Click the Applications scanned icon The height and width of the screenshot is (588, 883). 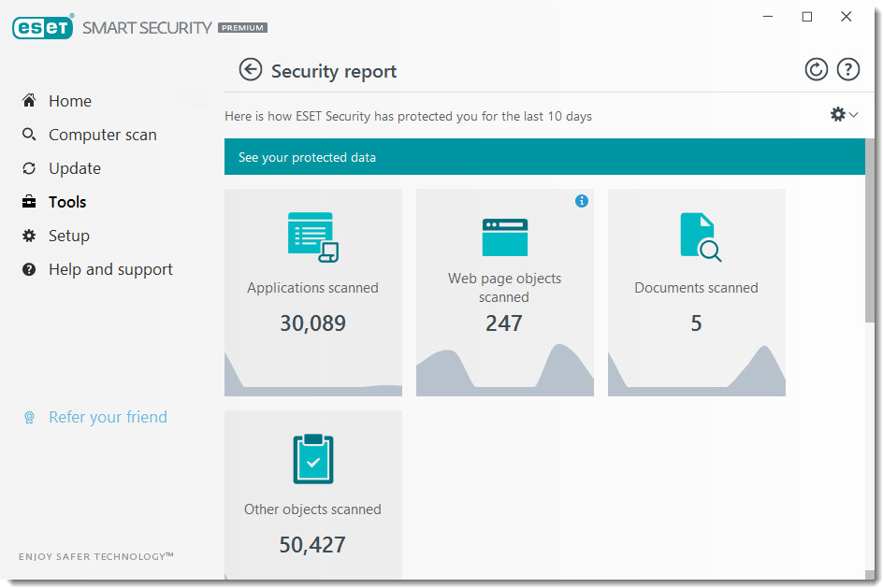point(313,237)
